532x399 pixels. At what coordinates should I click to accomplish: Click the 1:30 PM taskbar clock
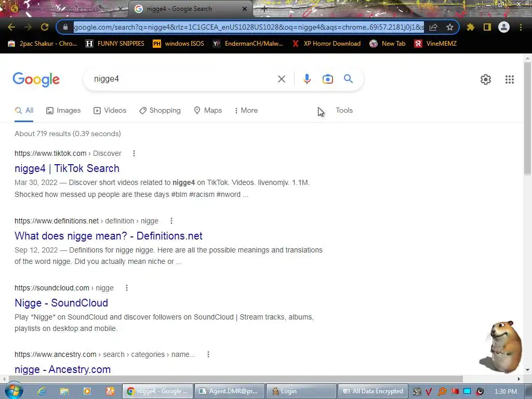[506, 392]
